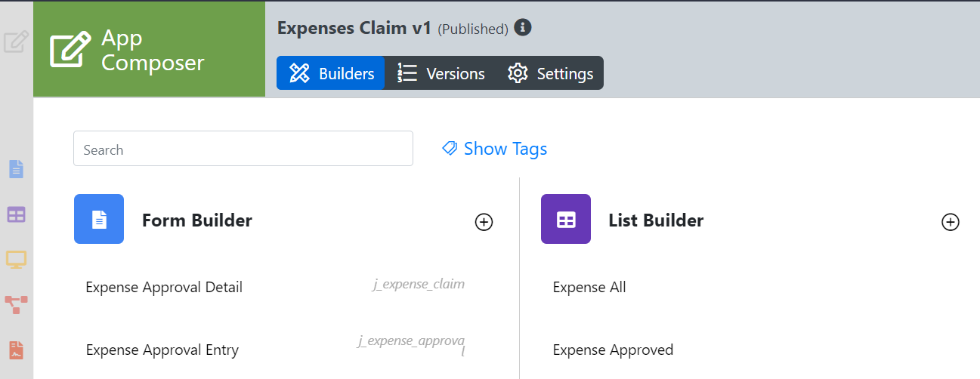Open the Expense Approval Detail form
This screenshot has height=379, width=980.
coord(164,287)
